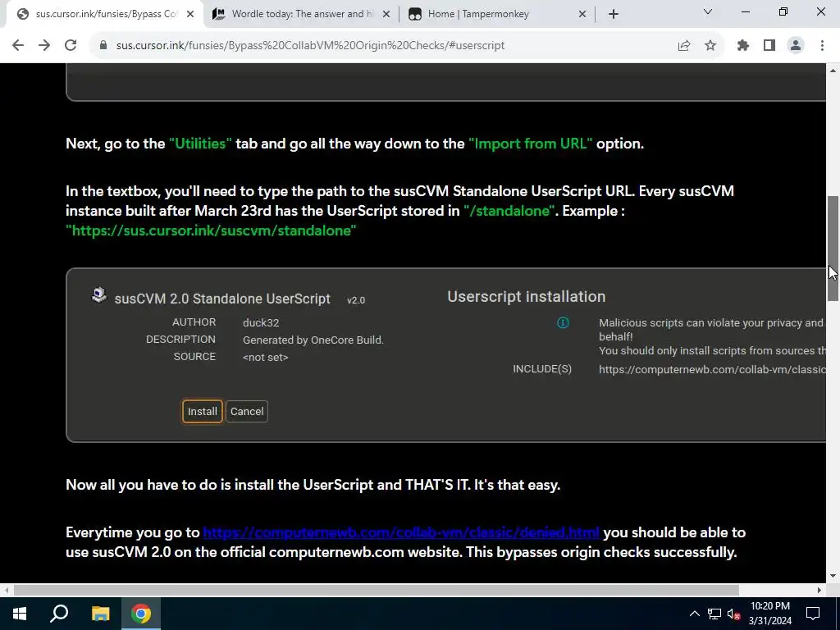Click the "Utilities" green text
840x630 pixels.
200,144
